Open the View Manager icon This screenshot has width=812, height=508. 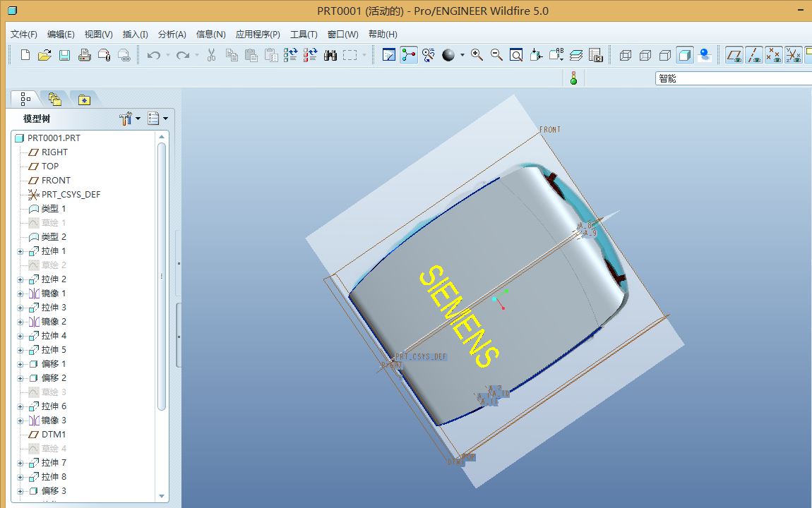pos(595,55)
